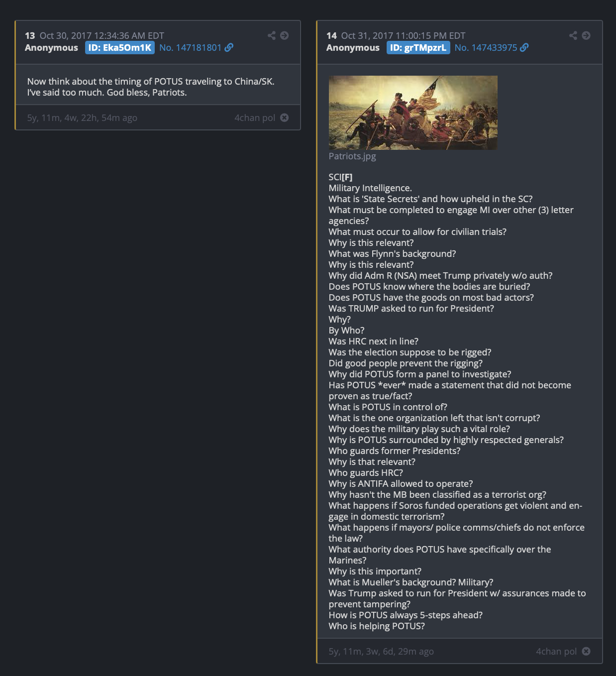Click link icon beside No. 147433975

click(524, 47)
